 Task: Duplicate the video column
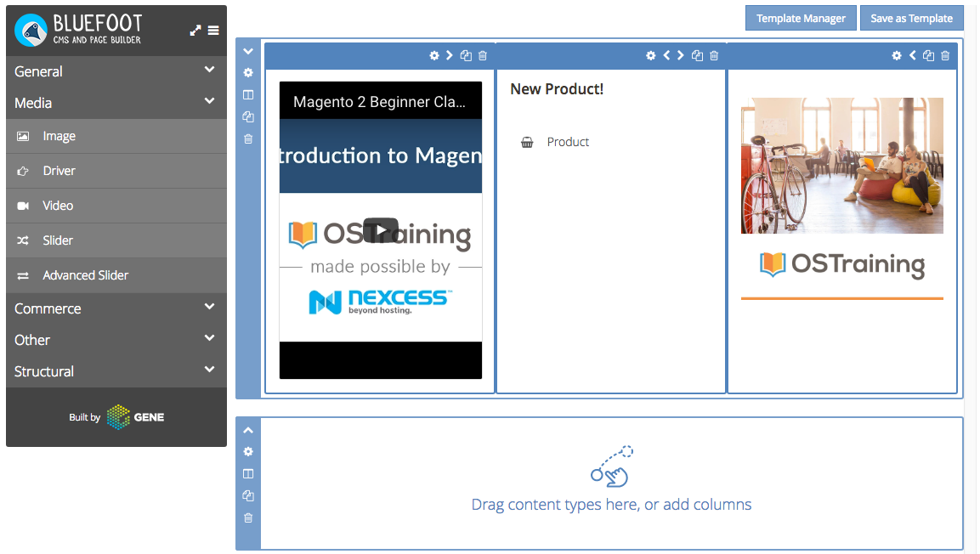tap(466, 55)
